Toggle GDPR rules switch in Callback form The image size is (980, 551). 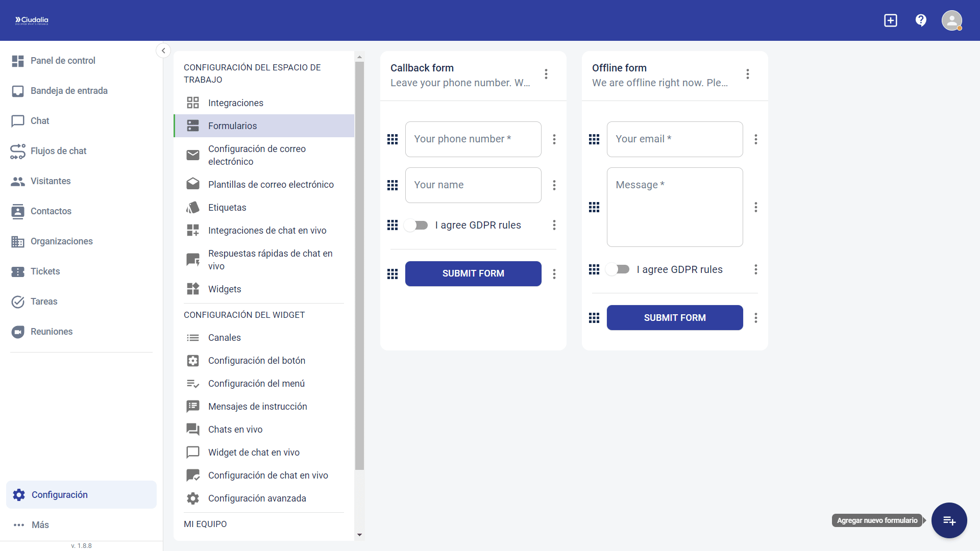[x=416, y=225]
